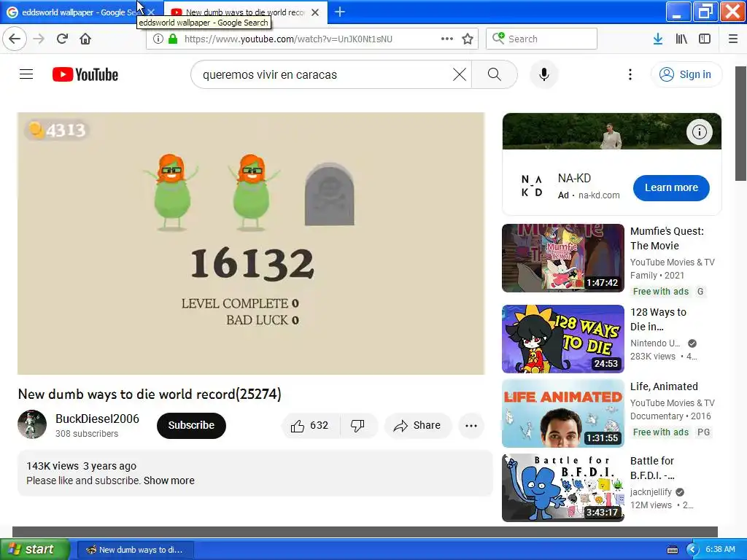The image size is (747, 560).
Task: Close the YouTube browser tab
Action: 315,12
